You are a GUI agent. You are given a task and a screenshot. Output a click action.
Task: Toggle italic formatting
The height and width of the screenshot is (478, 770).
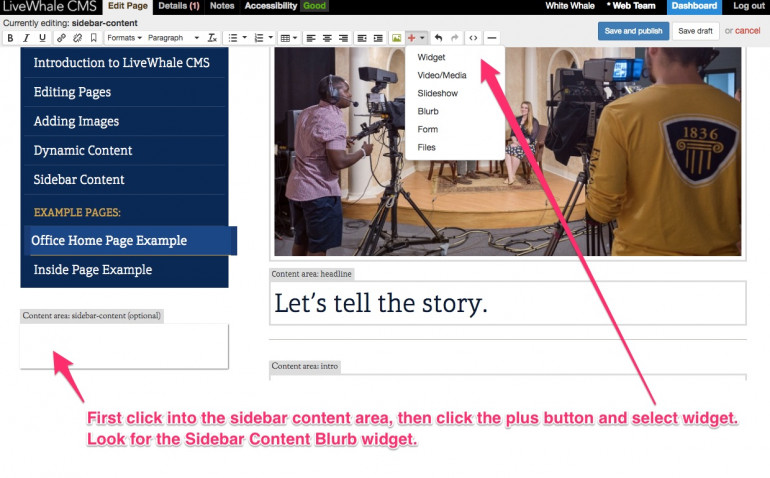click(27, 38)
